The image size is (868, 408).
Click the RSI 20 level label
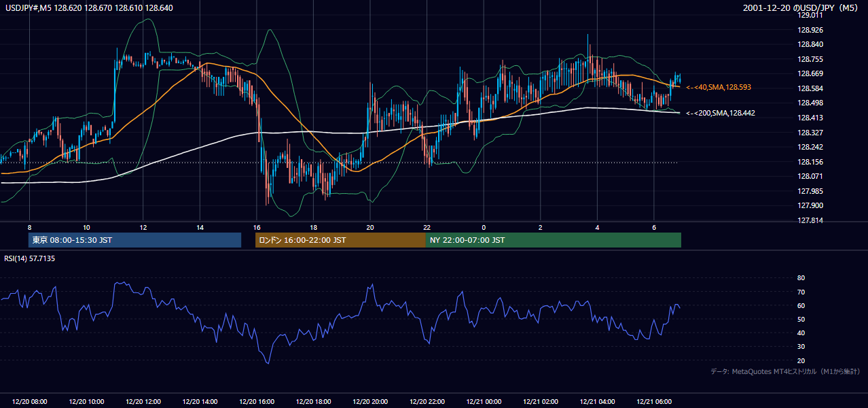[x=801, y=360]
